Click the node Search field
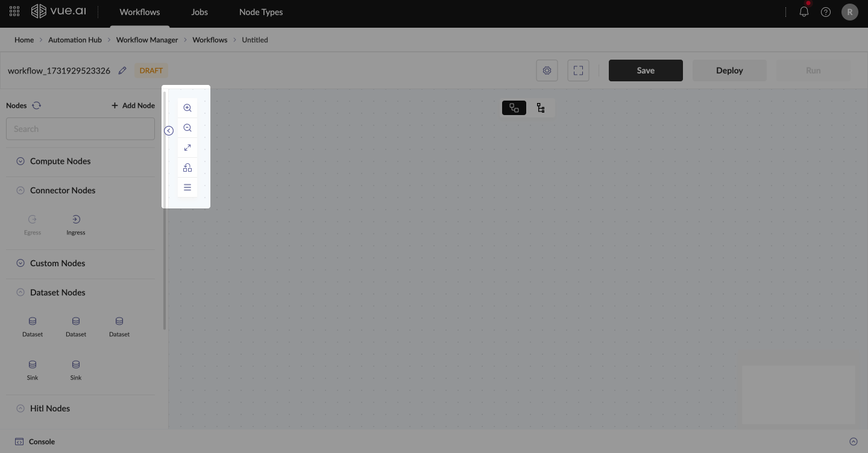 click(x=80, y=129)
